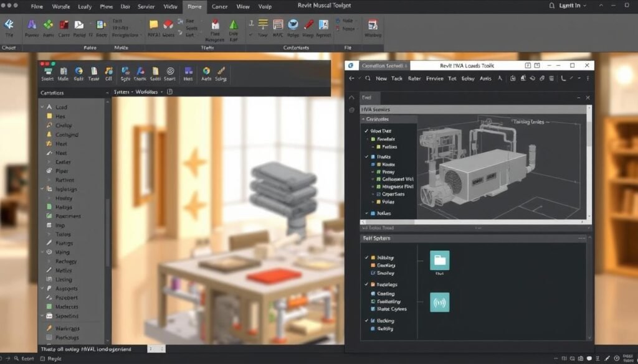Collapse the Aopopts node in the left sidebar tree

click(x=42, y=289)
